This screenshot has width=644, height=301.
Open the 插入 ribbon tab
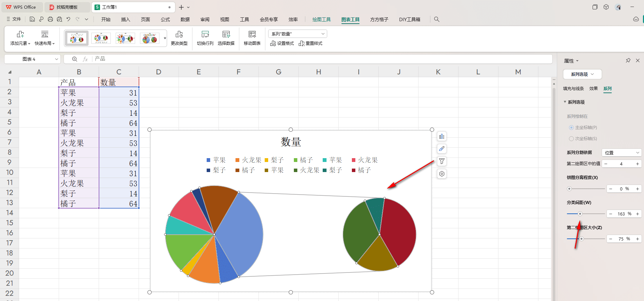tap(126, 19)
